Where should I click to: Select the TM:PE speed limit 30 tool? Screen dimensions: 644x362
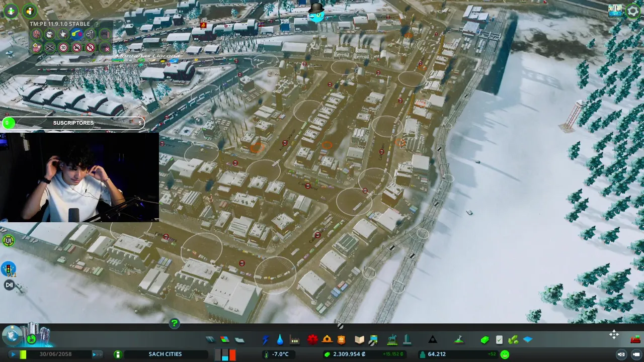pos(63,48)
